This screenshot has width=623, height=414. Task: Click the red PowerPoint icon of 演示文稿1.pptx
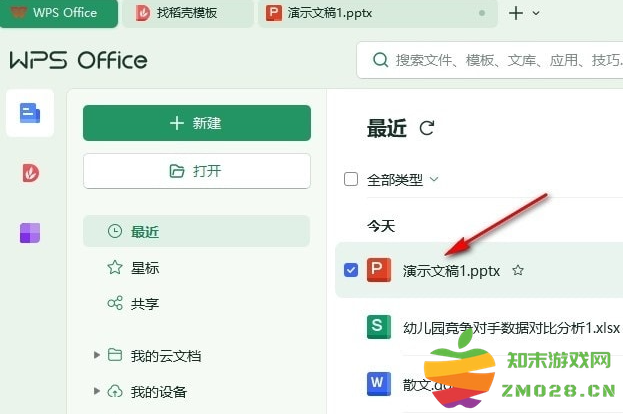point(378,270)
